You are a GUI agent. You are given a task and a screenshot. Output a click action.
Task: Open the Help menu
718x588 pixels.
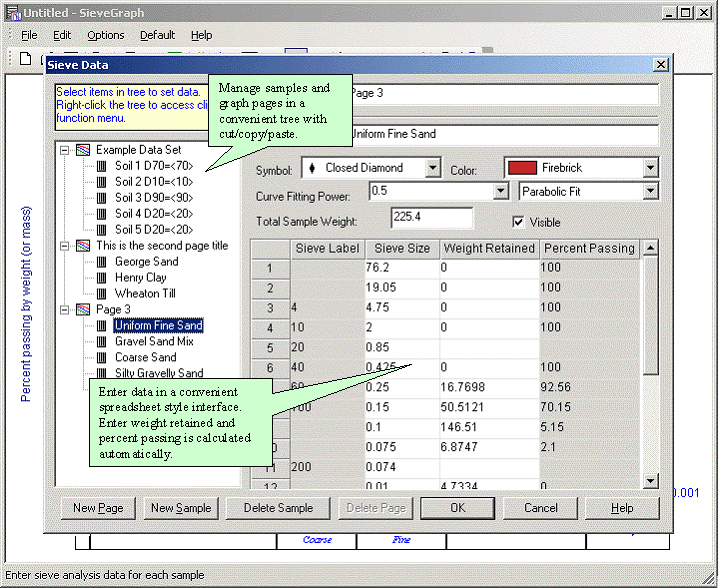[201, 35]
